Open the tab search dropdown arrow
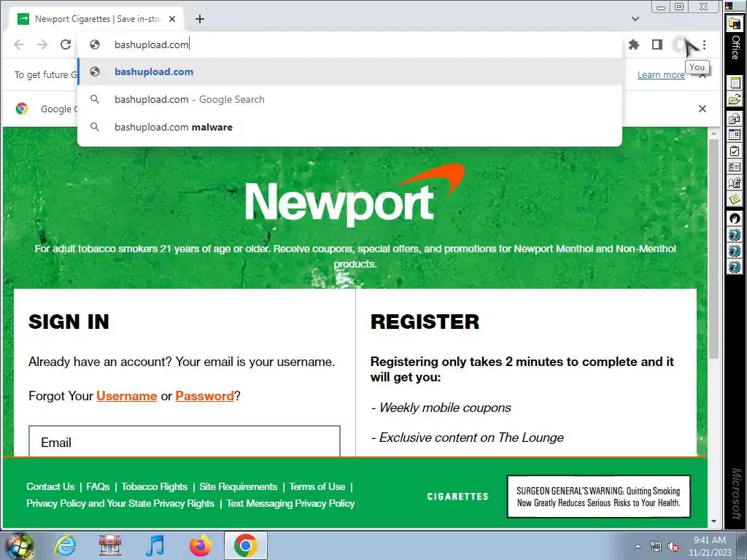The height and width of the screenshot is (560, 747). click(x=635, y=19)
